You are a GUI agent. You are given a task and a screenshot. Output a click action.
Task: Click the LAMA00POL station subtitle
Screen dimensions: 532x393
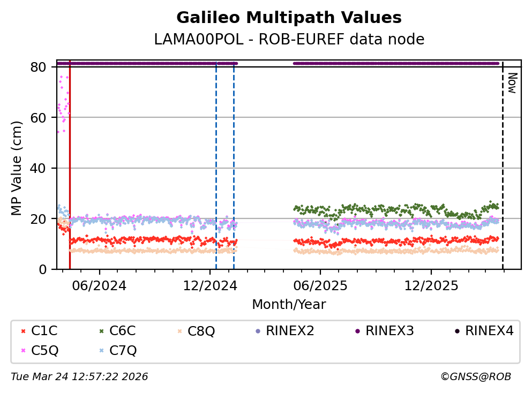point(289,40)
